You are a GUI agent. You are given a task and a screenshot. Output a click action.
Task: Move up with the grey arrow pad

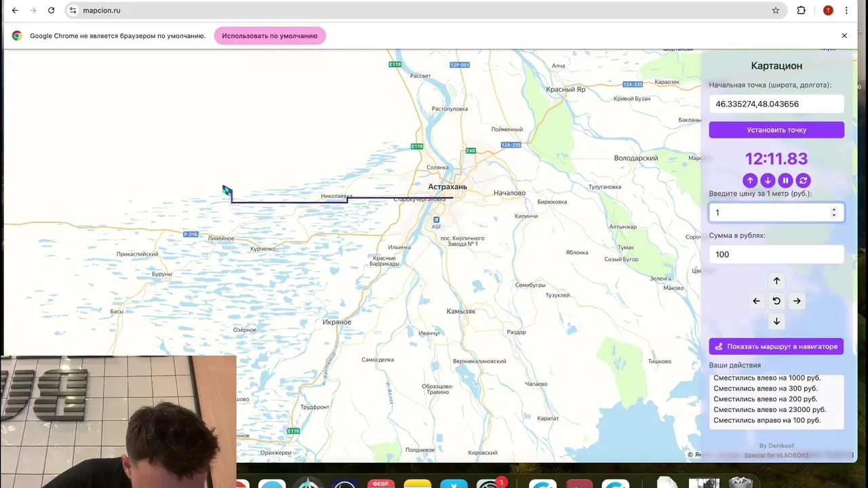tap(776, 281)
